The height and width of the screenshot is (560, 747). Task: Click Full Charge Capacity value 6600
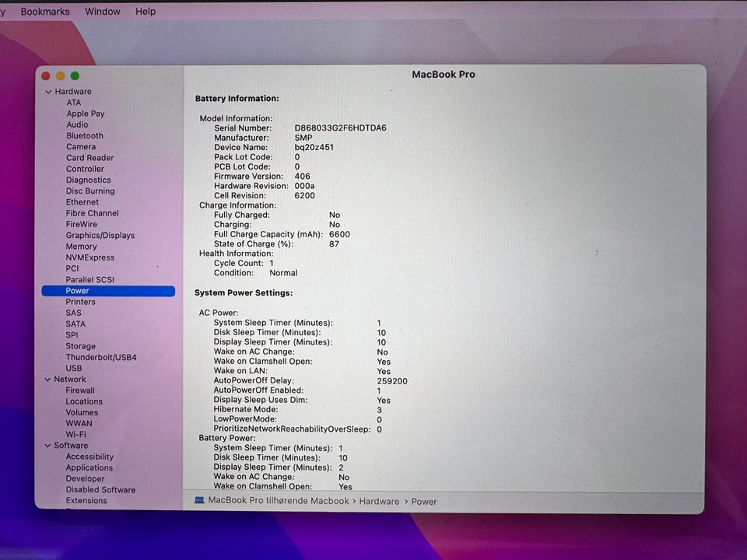pos(339,234)
